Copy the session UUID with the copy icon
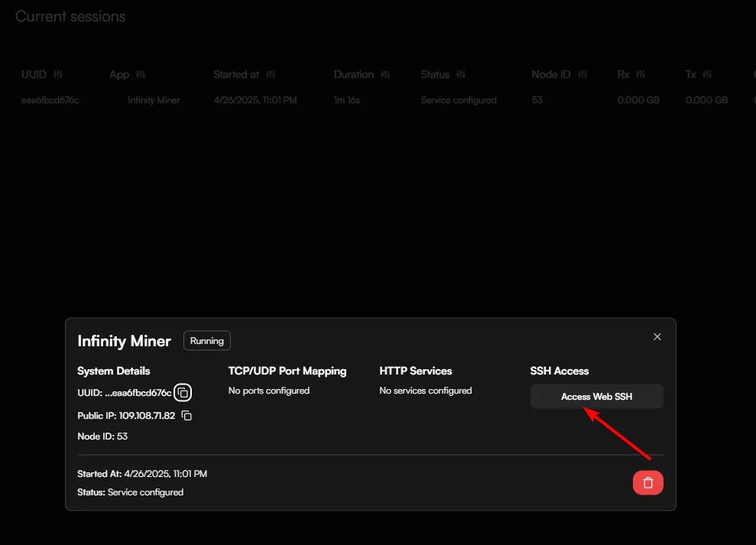The height and width of the screenshot is (545, 756). (183, 393)
